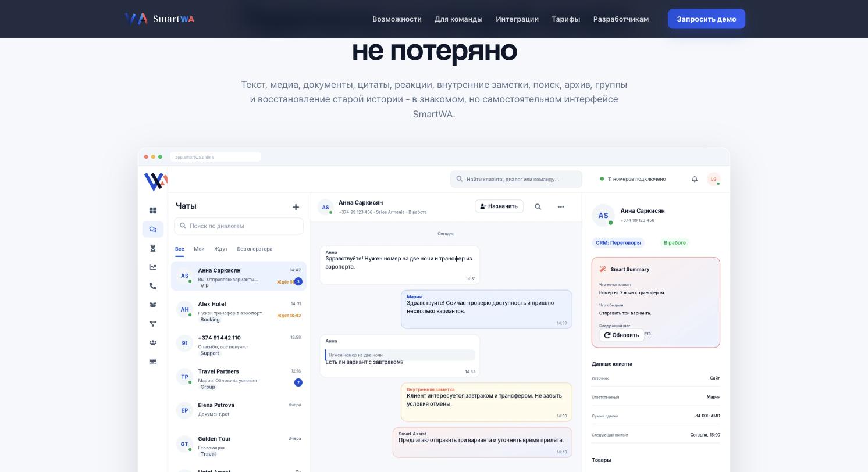The height and width of the screenshot is (472, 868).
Task: Start a new chat with plus icon
Action: click(296, 207)
